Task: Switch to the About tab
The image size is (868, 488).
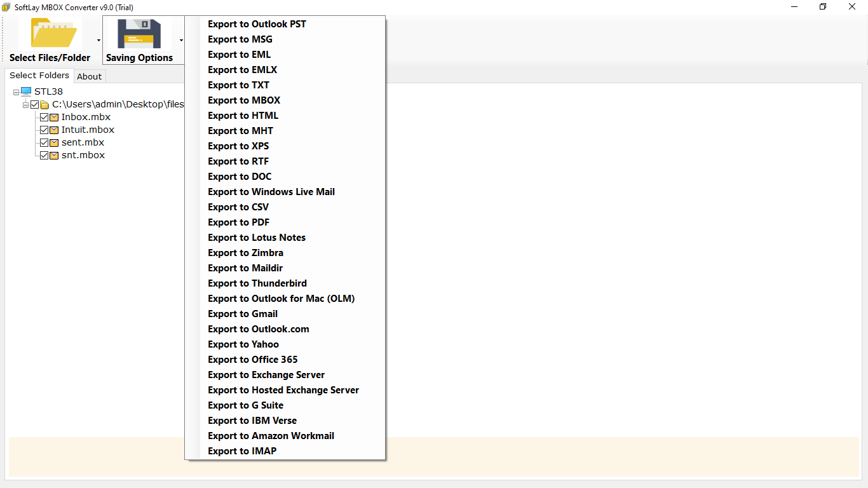Action: tap(90, 76)
